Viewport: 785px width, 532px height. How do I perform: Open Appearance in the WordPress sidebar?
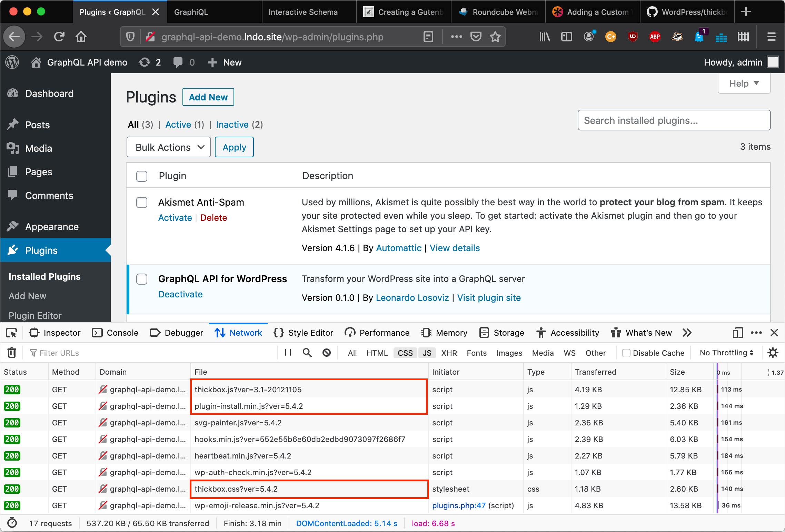(52, 227)
